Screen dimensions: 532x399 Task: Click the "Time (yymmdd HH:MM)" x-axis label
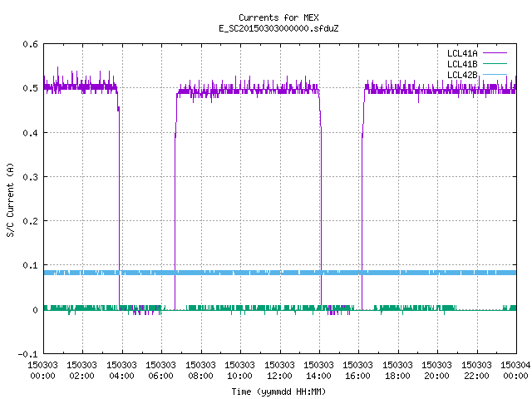point(278,392)
